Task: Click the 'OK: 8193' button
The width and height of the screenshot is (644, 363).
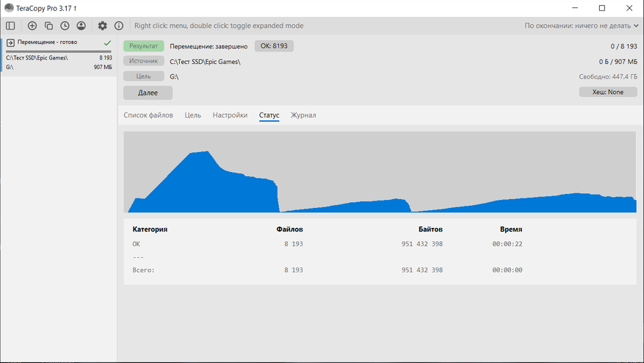Action: click(x=274, y=46)
